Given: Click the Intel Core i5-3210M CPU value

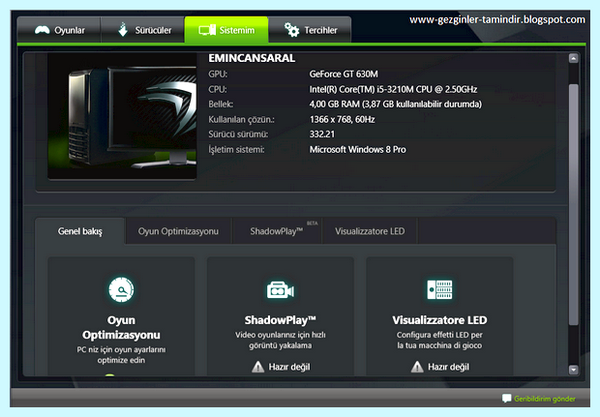Looking at the screenshot, I should point(393,89).
